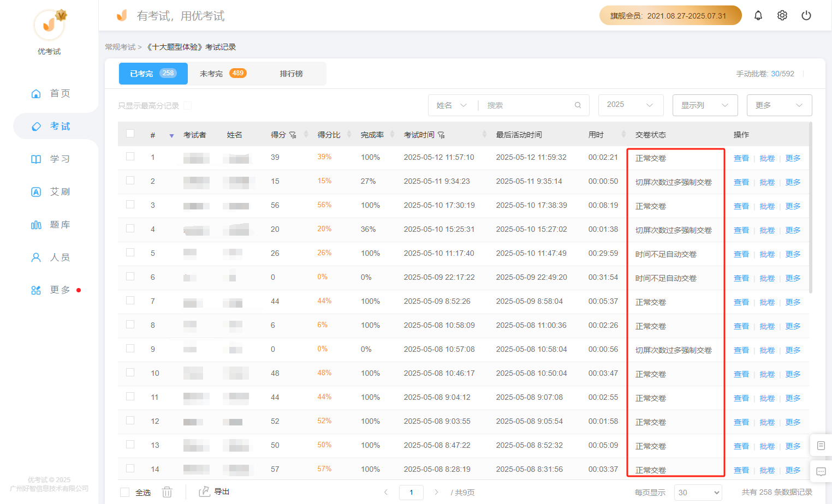The height and width of the screenshot is (504, 832).
Task: Click the trash delete icon
Action: coord(167,492)
